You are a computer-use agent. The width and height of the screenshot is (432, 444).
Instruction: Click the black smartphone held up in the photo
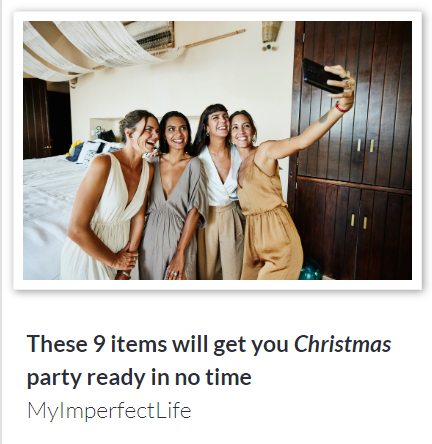coord(321,76)
